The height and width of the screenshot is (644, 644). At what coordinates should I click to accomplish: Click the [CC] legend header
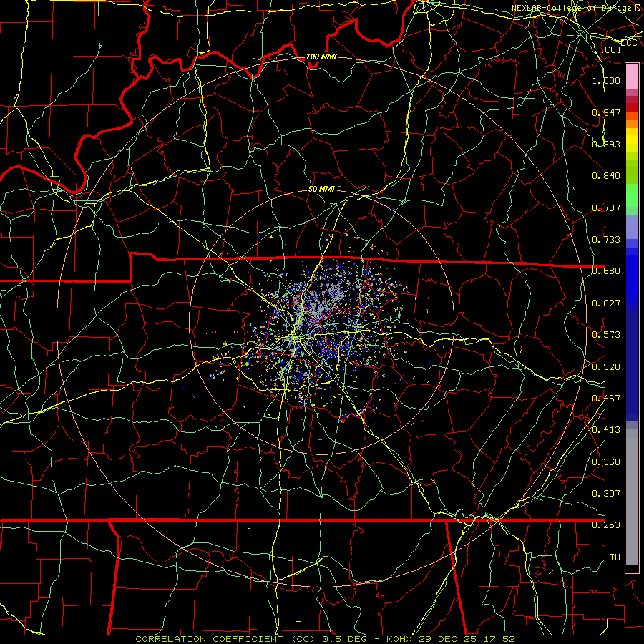click(611, 49)
